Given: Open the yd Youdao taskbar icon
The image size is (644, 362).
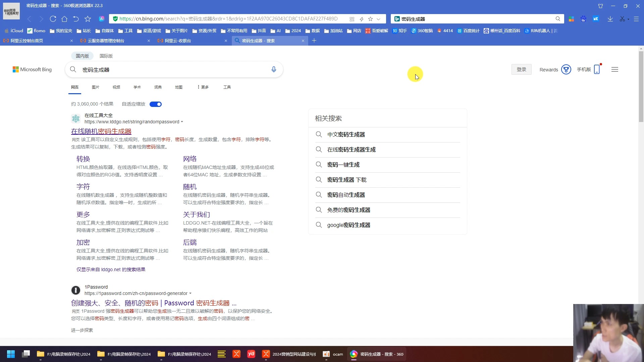Looking at the screenshot, I should 251,354.
